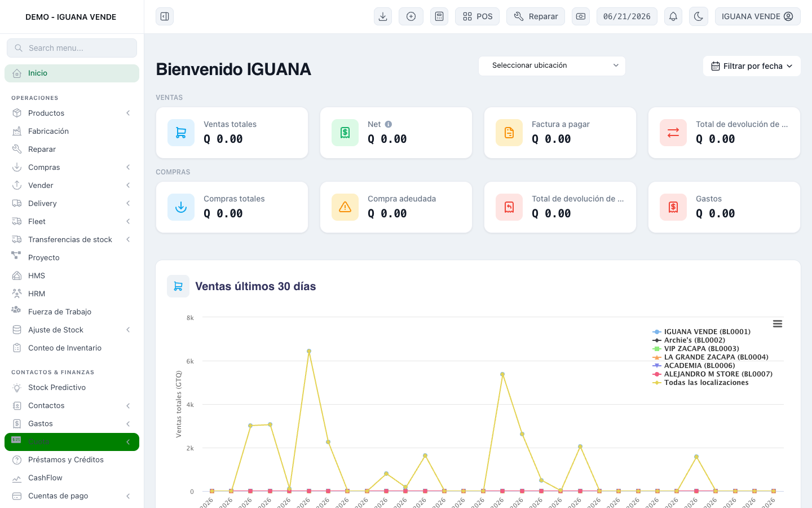Expand Transferencias de stock chevron
812x508 pixels.
tap(128, 239)
